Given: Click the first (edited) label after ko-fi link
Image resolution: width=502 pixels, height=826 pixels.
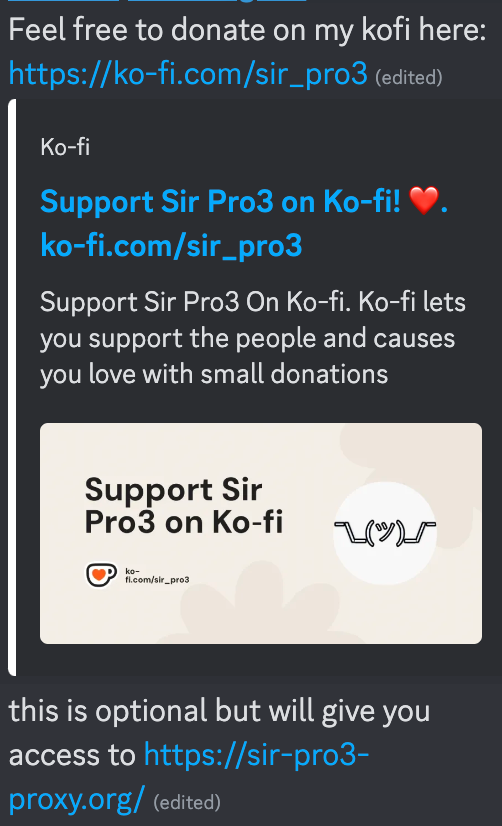Looking at the screenshot, I should (409, 77).
